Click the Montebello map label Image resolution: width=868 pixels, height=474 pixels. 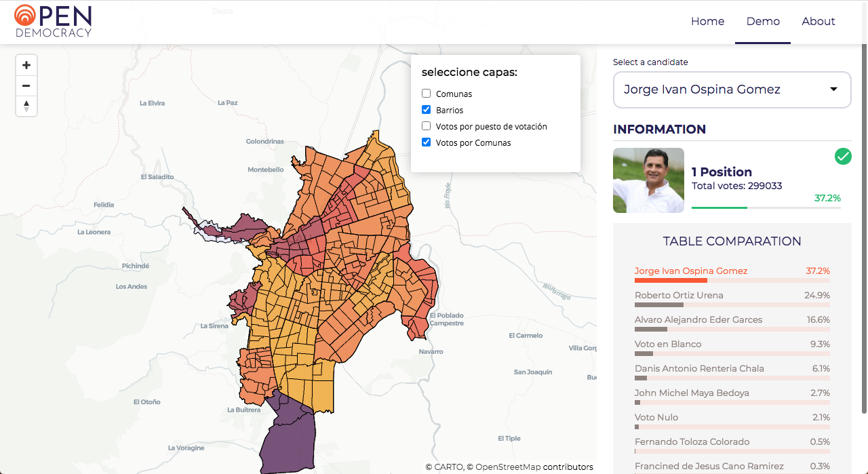pyautogui.click(x=266, y=170)
